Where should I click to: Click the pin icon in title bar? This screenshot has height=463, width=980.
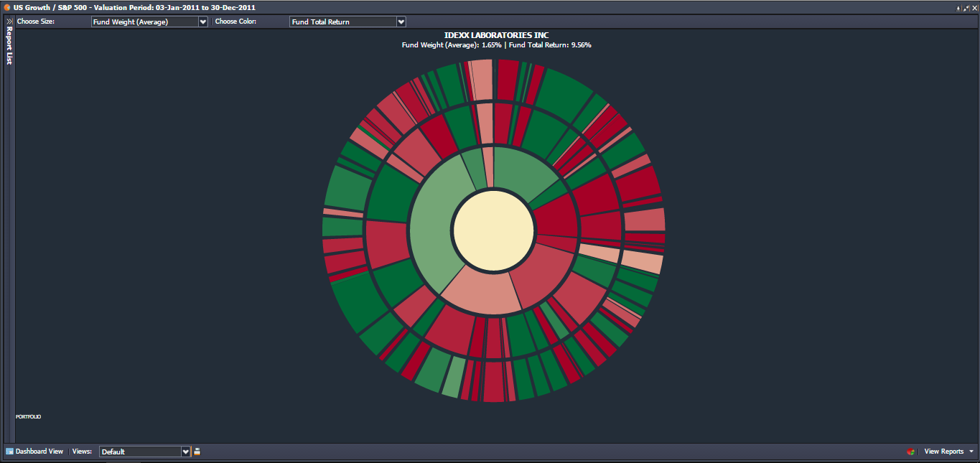(x=958, y=8)
